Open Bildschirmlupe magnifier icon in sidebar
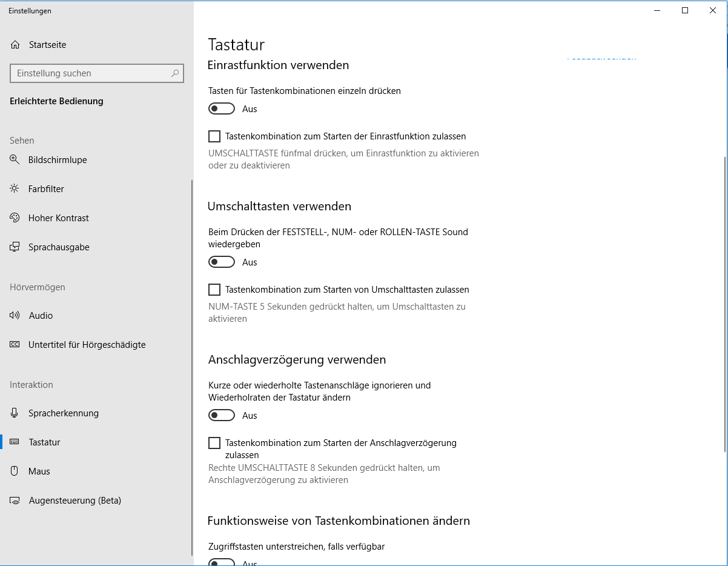 (x=15, y=159)
